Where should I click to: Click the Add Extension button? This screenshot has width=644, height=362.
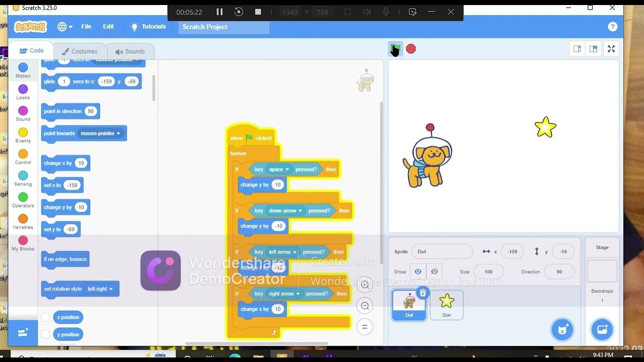[x=23, y=332]
